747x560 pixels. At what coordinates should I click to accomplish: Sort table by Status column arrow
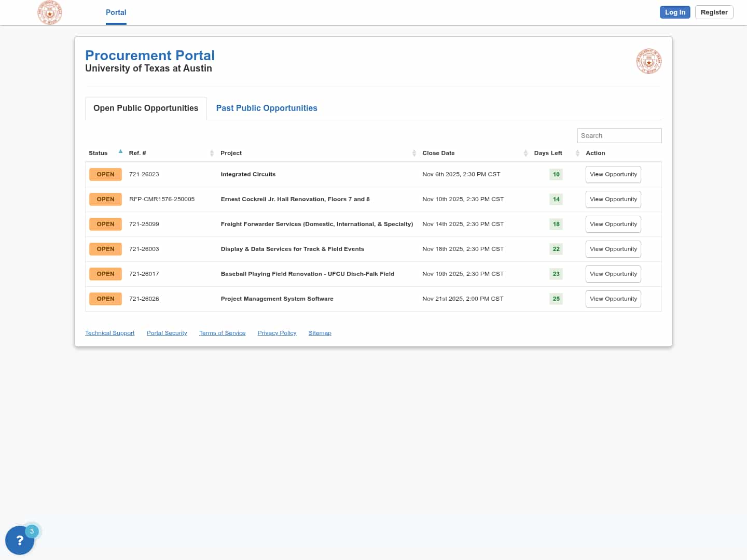tap(120, 152)
